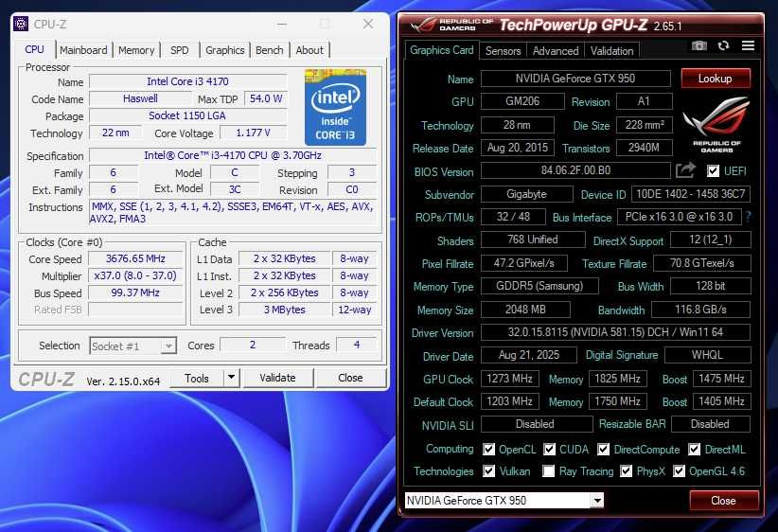Viewport: 778px width, 532px height.
Task: Open the SPD tab in CPU-Z
Action: click(x=179, y=50)
